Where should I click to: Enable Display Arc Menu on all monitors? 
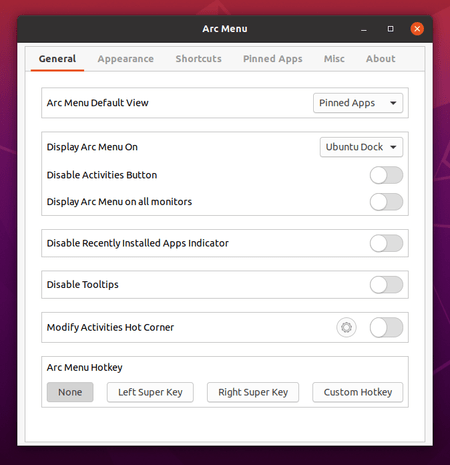(386, 202)
